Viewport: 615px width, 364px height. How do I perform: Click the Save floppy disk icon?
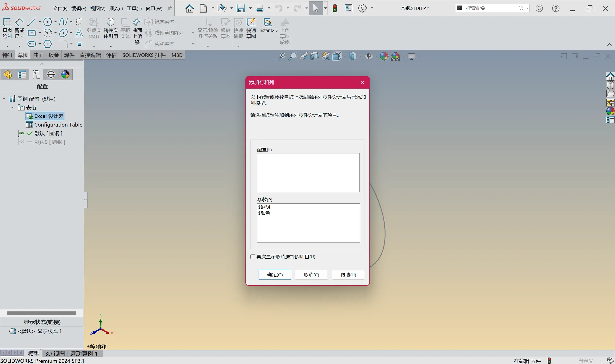tap(241, 8)
